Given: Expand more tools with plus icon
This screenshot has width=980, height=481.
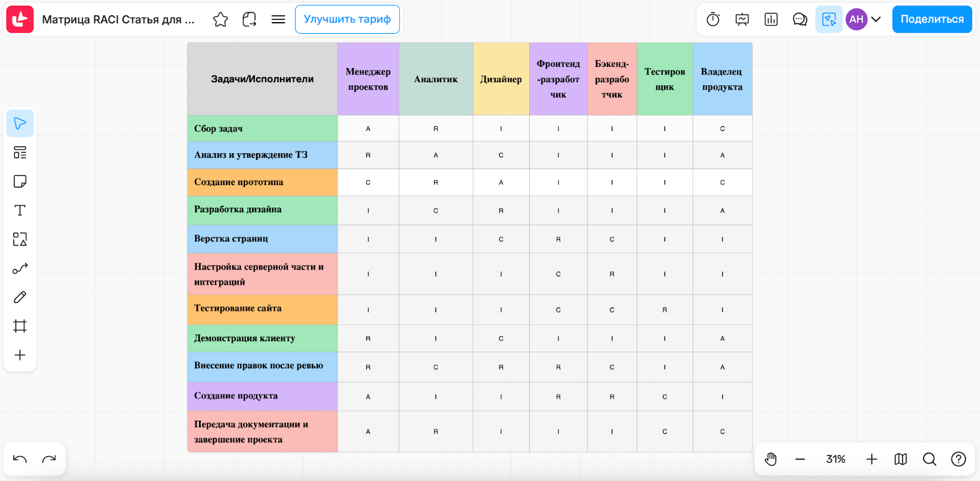Looking at the screenshot, I should pos(20,355).
